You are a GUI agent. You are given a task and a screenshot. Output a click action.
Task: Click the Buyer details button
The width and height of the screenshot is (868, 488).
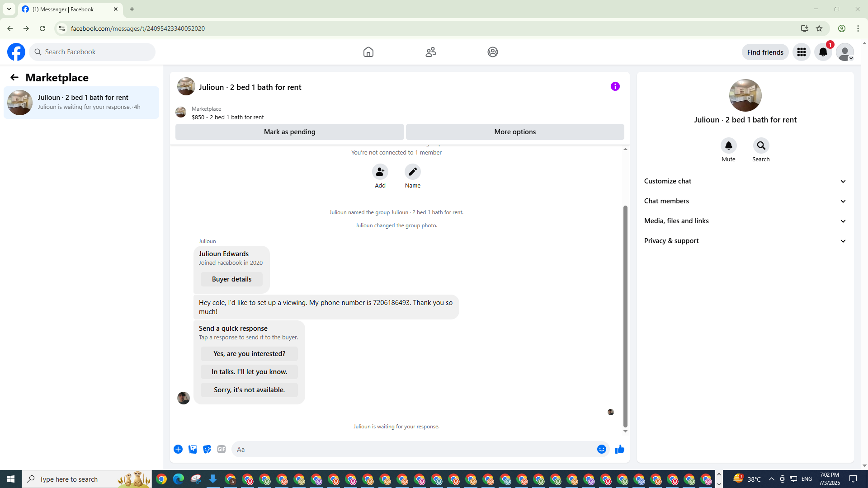click(x=231, y=279)
